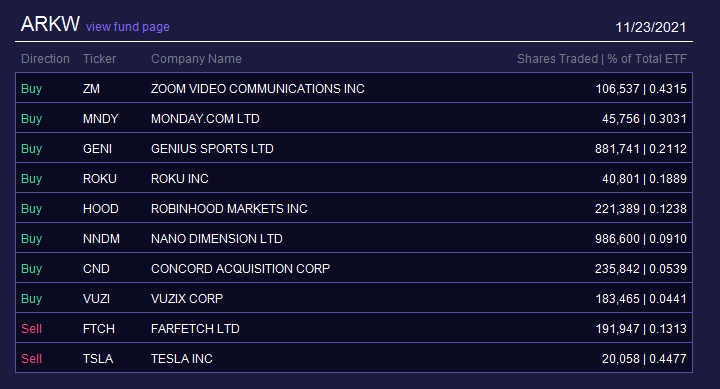Viewport: 720px width, 389px height.
Task: Select the value 183,465 | 0.0441
Action: [641, 299]
